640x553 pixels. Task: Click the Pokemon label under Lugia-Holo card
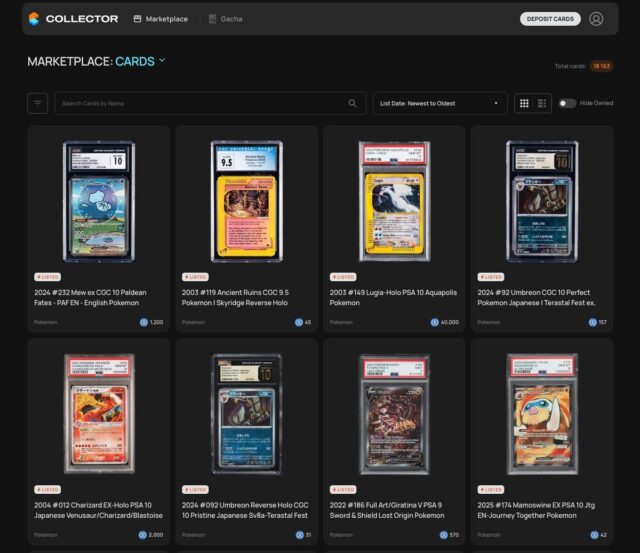341,322
